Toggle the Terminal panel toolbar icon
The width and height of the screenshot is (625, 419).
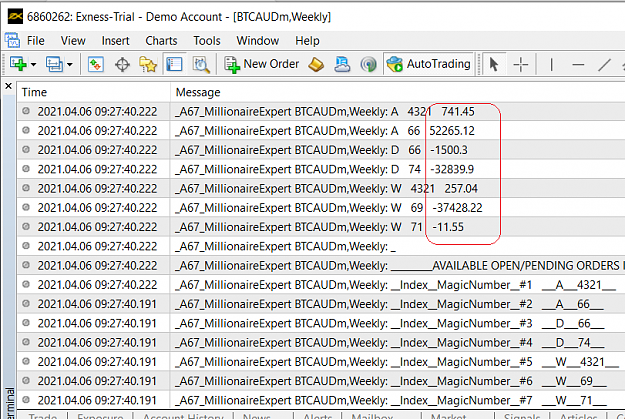[x=174, y=64]
